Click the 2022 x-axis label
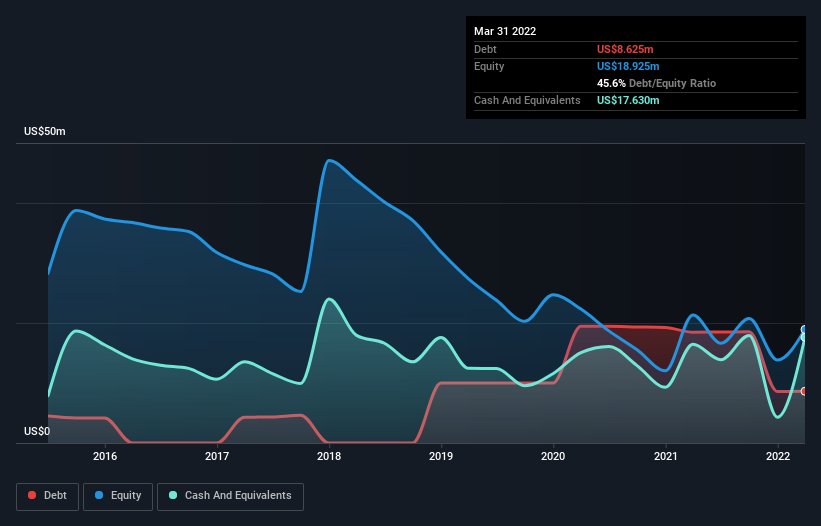Viewport: 821px width, 526px height. 778,456
